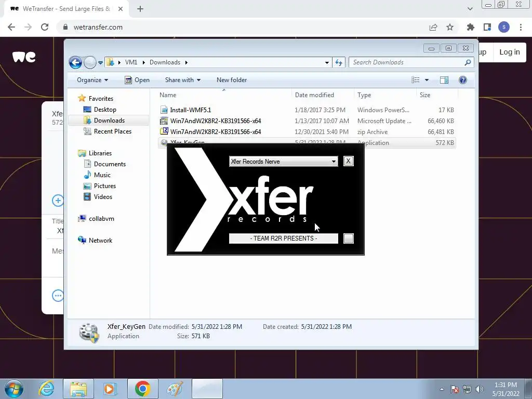Sort by Size column header
The height and width of the screenshot is (399, 532).
click(x=437, y=95)
